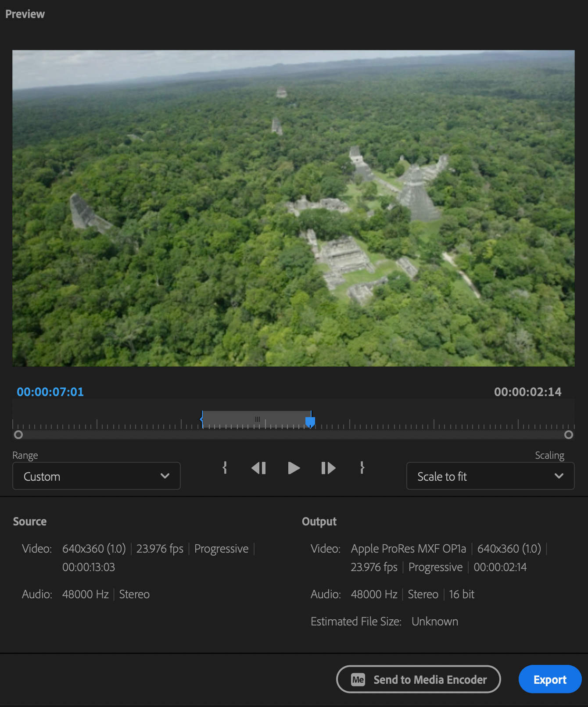The height and width of the screenshot is (707, 588).
Task: Click the blue playhead marker on timeline
Action: [x=310, y=422]
